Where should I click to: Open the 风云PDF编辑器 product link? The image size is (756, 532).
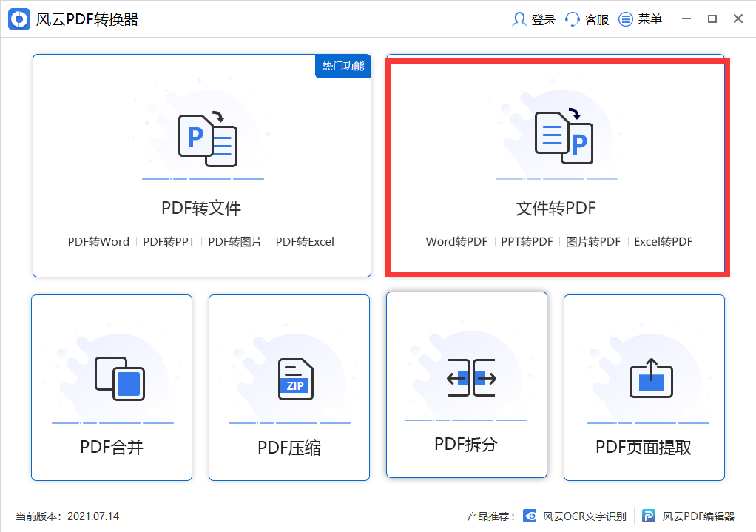(698, 516)
